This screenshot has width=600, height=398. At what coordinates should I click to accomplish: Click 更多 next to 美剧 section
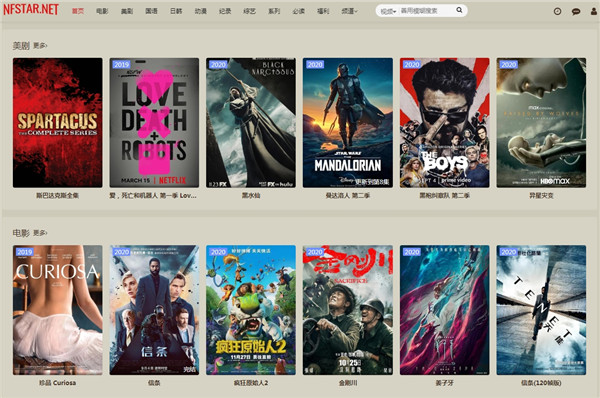tap(40, 46)
